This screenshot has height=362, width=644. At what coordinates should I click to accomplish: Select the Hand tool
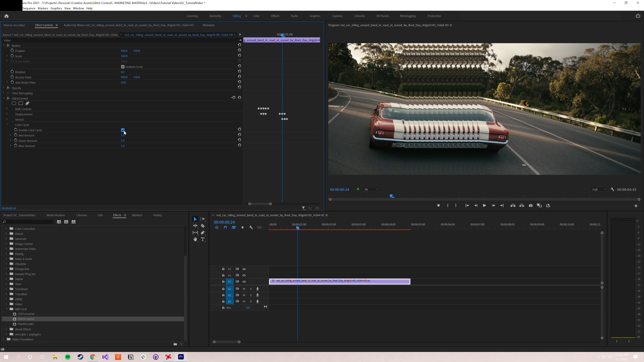(195, 239)
